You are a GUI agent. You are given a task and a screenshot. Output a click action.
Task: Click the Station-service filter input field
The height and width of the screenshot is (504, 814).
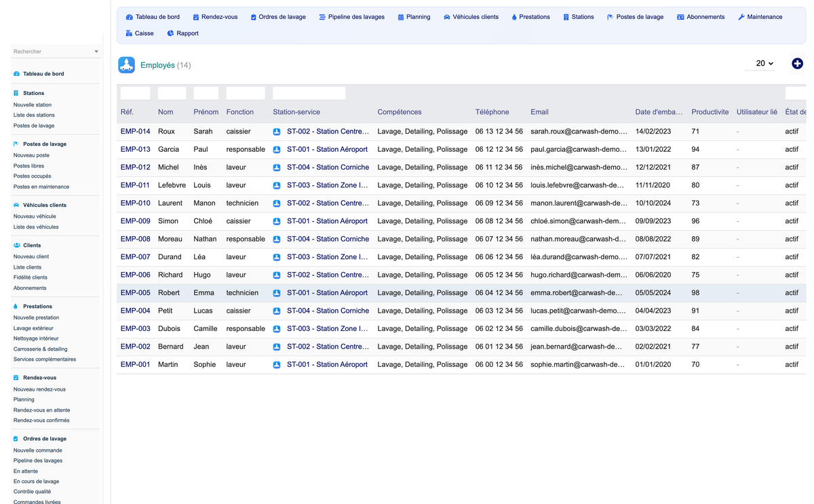click(x=309, y=93)
